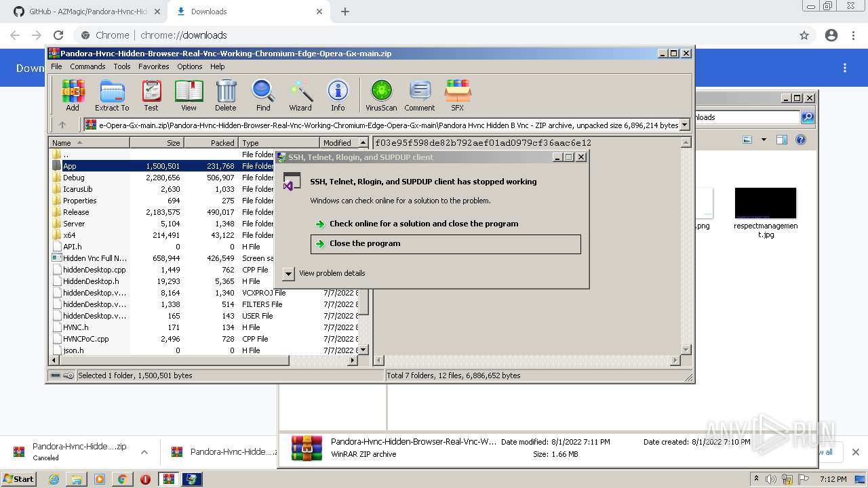Open the Favorites menu
This screenshot has height=488, width=868.
pos(154,66)
